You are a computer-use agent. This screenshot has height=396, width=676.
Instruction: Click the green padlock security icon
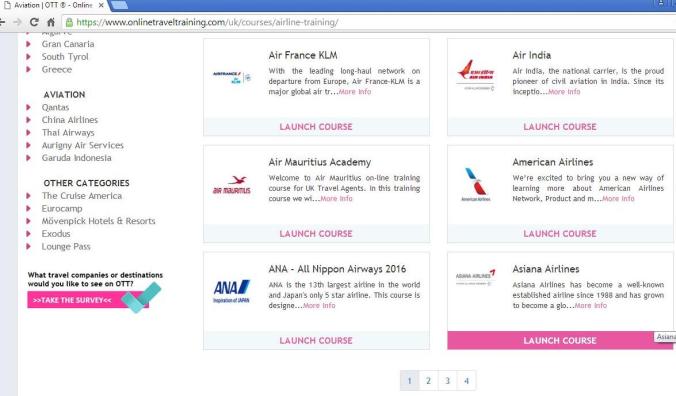point(69,22)
